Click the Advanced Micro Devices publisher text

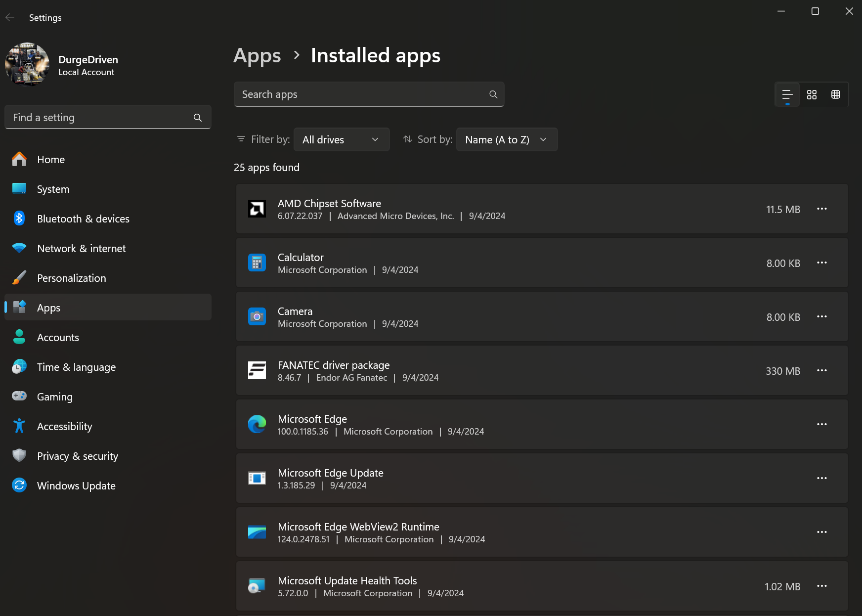[395, 216]
